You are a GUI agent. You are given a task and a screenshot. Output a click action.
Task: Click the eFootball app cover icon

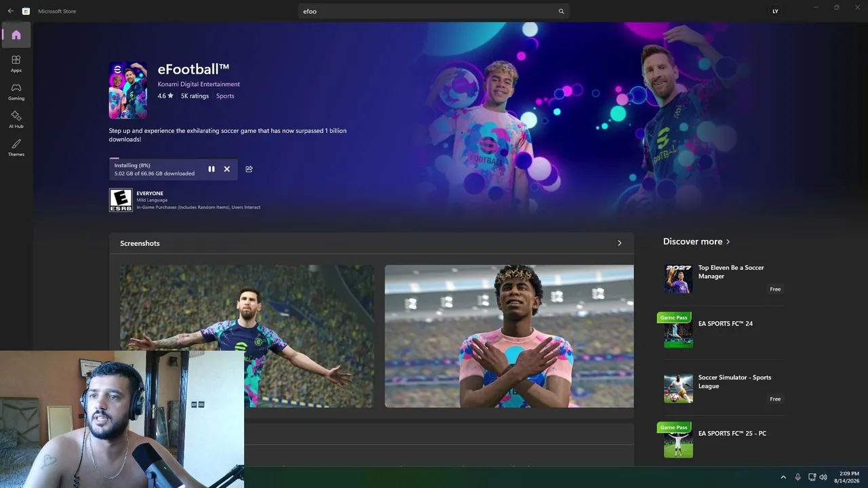click(128, 90)
